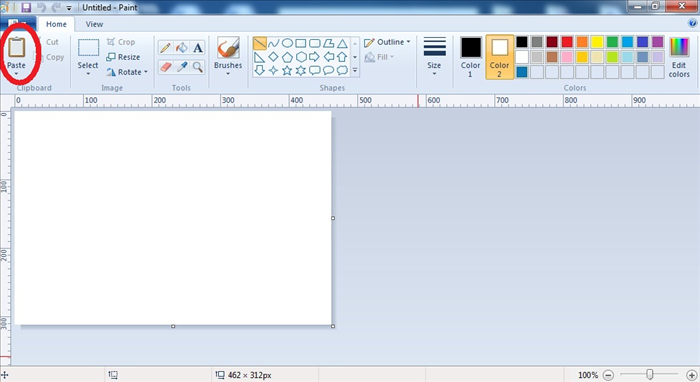Select the Rounded rectangle shape
700x382 pixels.
point(315,43)
